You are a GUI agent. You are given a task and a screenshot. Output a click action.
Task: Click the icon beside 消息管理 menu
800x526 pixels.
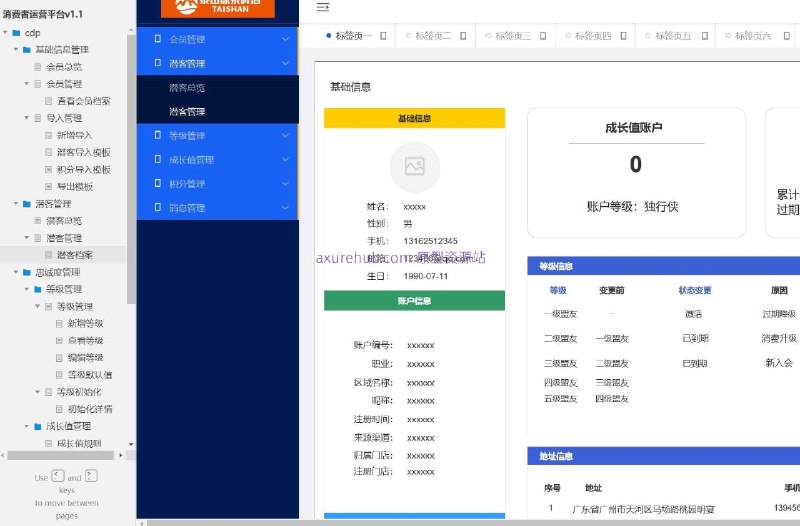pos(158,207)
